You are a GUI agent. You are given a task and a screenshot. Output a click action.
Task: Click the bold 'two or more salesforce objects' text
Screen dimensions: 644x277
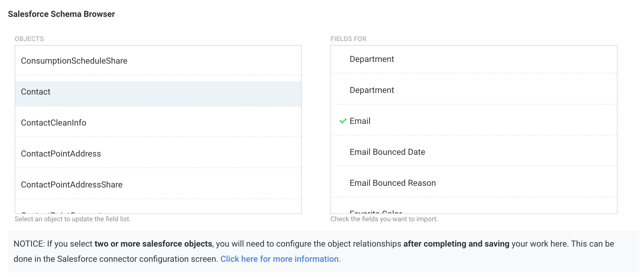coord(153,244)
